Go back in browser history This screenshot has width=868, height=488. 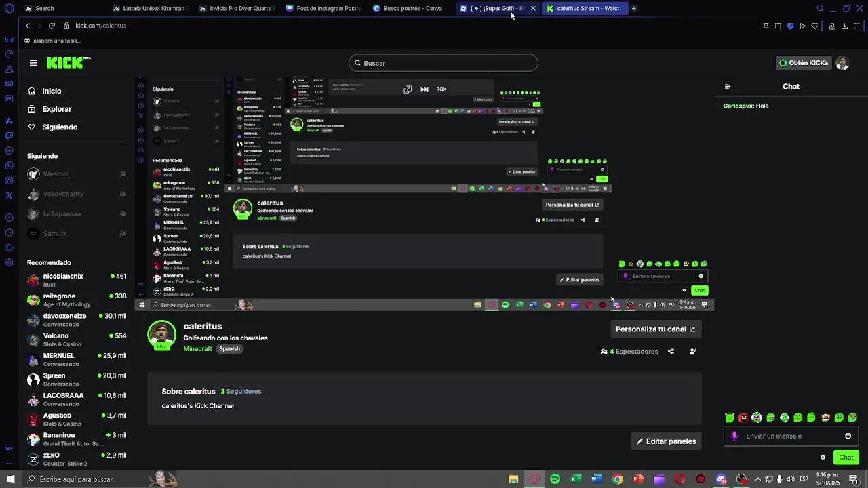tap(27, 26)
